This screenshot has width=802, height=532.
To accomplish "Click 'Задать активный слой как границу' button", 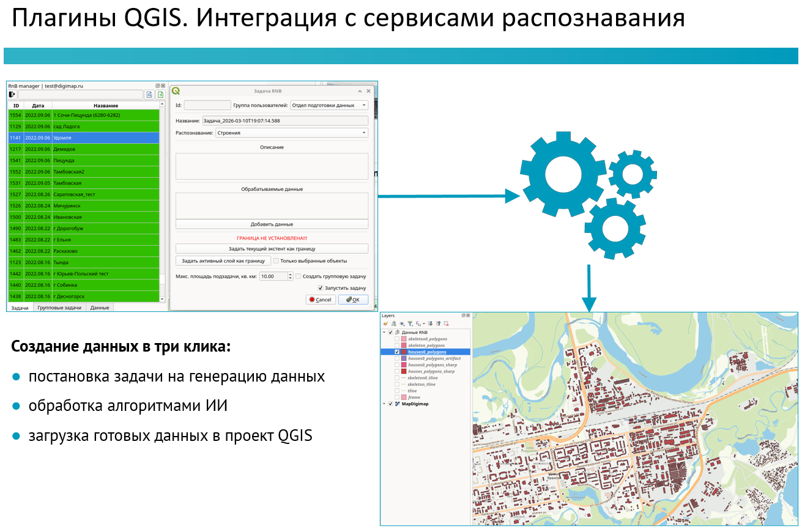I will point(223,260).
